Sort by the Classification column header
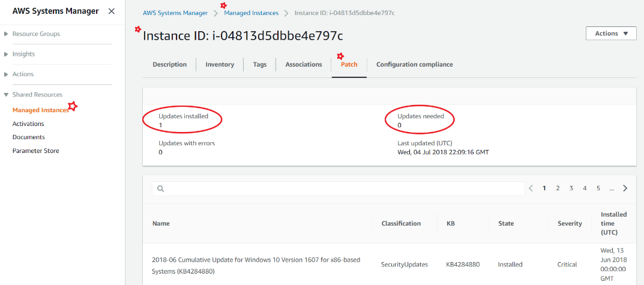Viewport: 644px width, 285px height. coord(401,223)
